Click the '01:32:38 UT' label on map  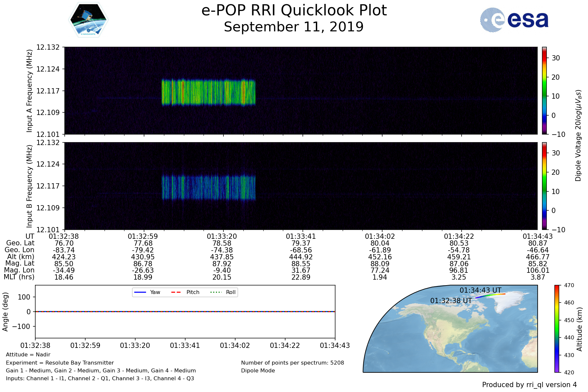[x=451, y=301]
